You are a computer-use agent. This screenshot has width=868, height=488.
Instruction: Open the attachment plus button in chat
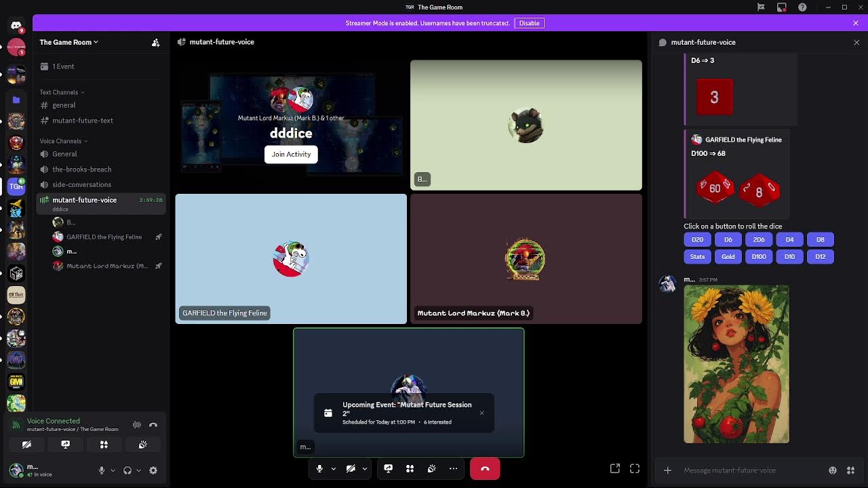pos(667,470)
